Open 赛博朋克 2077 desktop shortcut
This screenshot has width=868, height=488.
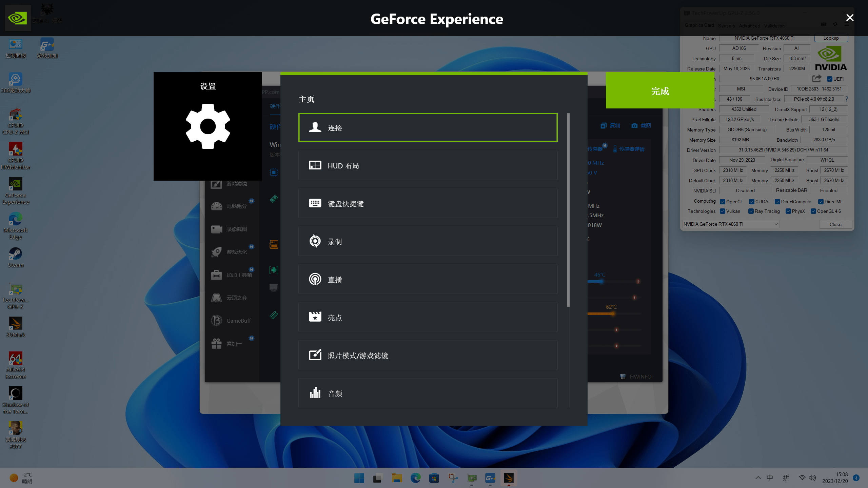pos(16,436)
